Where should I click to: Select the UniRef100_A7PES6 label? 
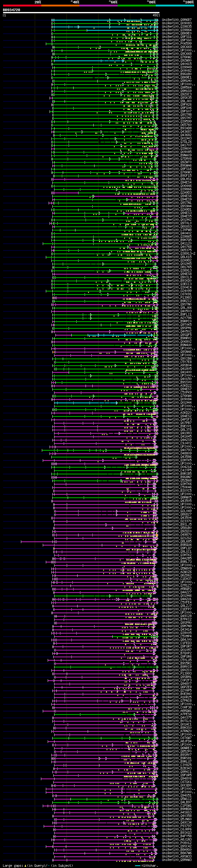click(x=176, y=714)
